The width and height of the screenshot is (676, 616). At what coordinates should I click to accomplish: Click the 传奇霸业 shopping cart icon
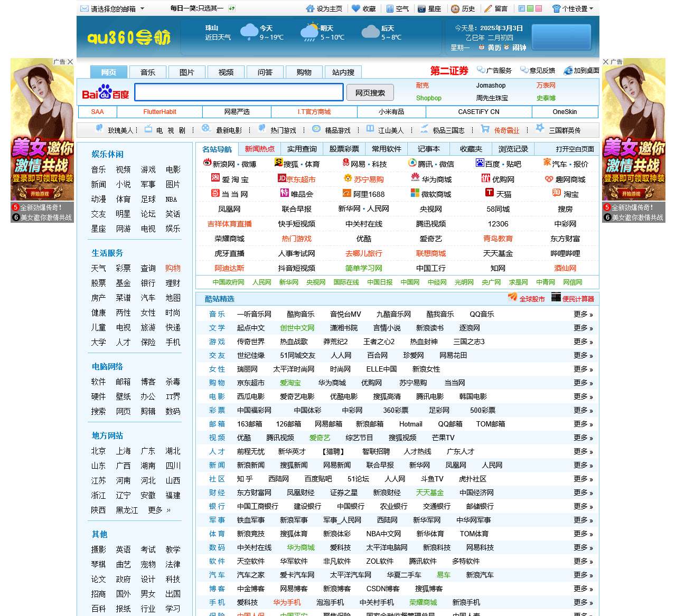pos(485,129)
